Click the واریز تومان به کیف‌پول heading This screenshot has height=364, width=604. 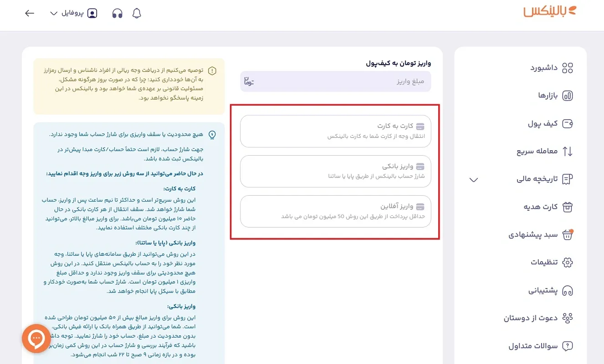click(399, 63)
